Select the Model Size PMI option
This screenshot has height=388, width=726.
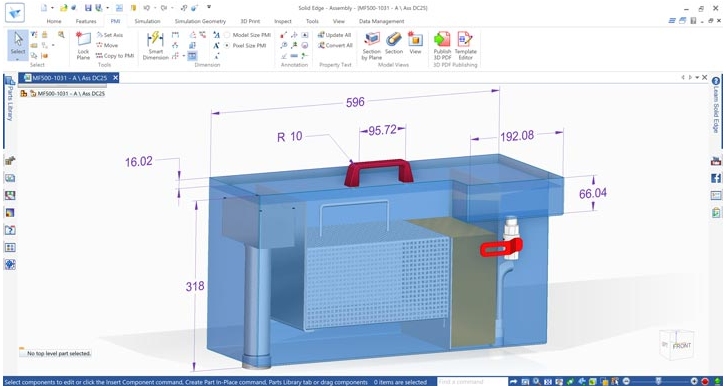coord(247,35)
